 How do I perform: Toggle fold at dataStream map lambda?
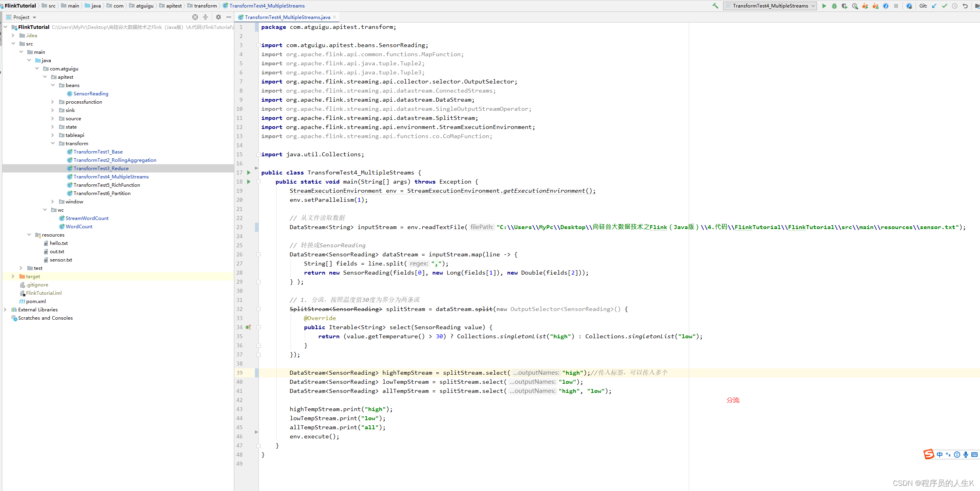pos(258,255)
